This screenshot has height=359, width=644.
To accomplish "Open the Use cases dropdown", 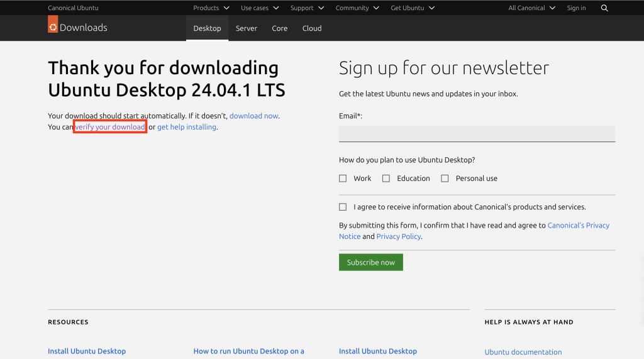I will 260,8.
